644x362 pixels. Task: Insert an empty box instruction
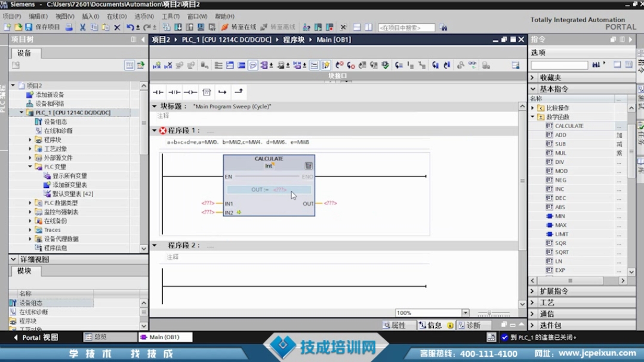[x=207, y=92]
